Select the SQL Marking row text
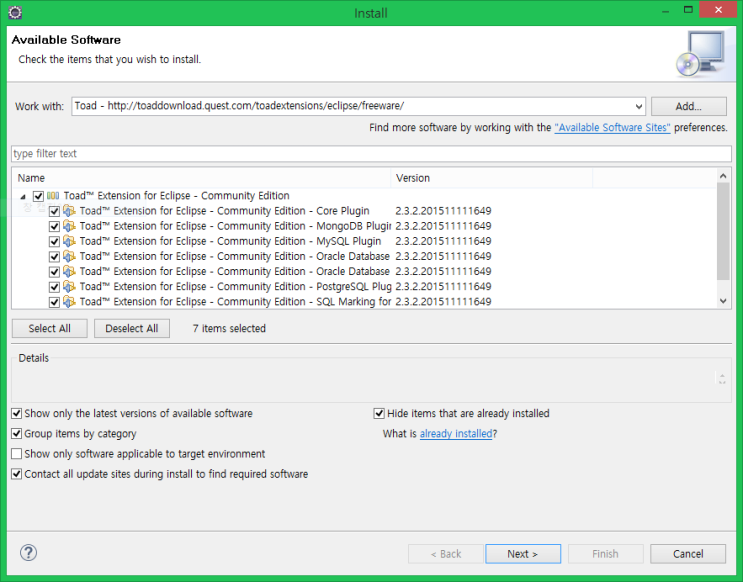Image resolution: width=743 pixels, height=582 pixels. tap(235, 302)
